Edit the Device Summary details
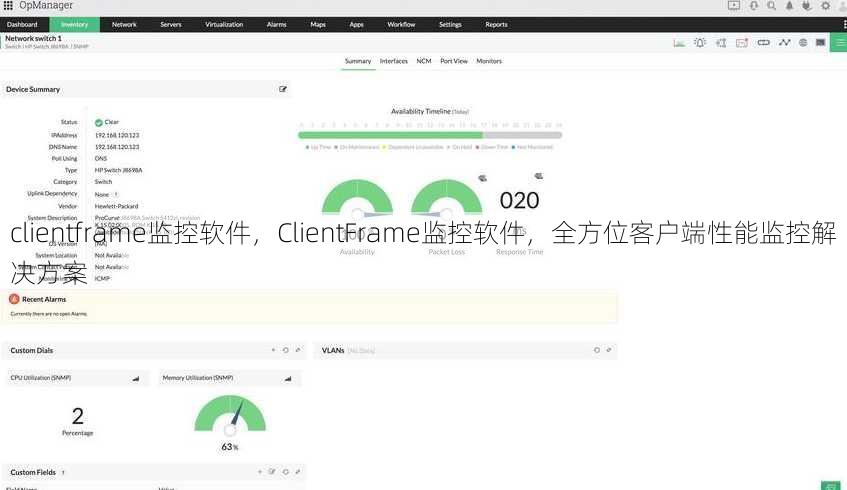Image resolution: width=847 pixels, height=490 pixels. click(x=283, y=89)
